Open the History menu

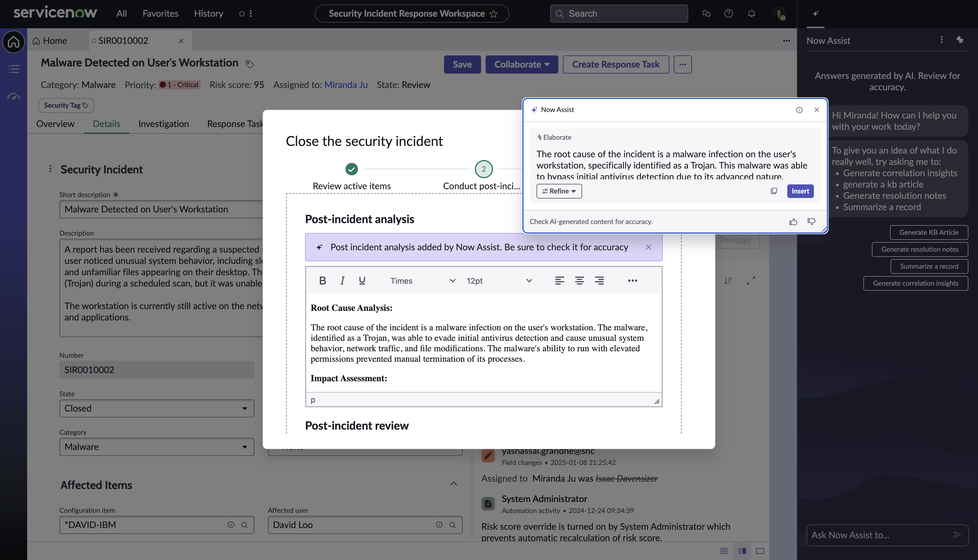209,14
